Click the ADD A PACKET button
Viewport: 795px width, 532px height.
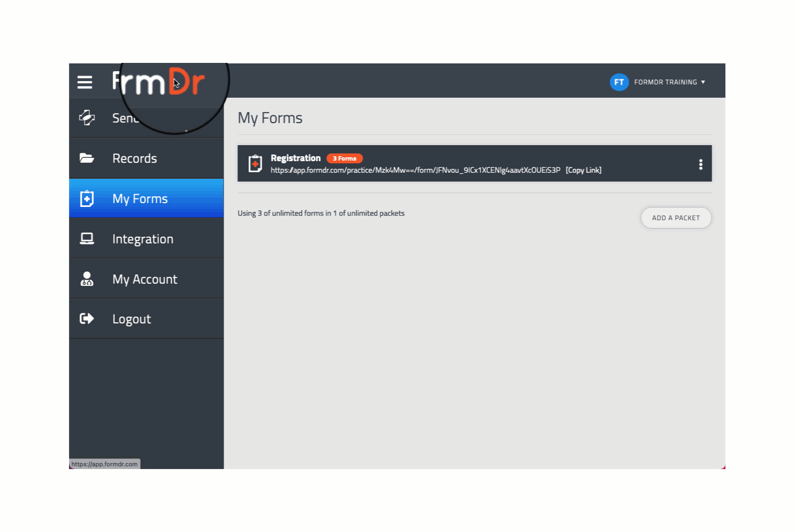pyautogui.click(x=676, y=218)
